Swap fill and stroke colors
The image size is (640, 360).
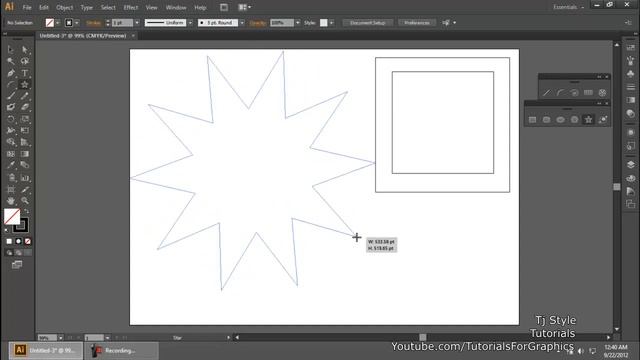pos(27,211)
